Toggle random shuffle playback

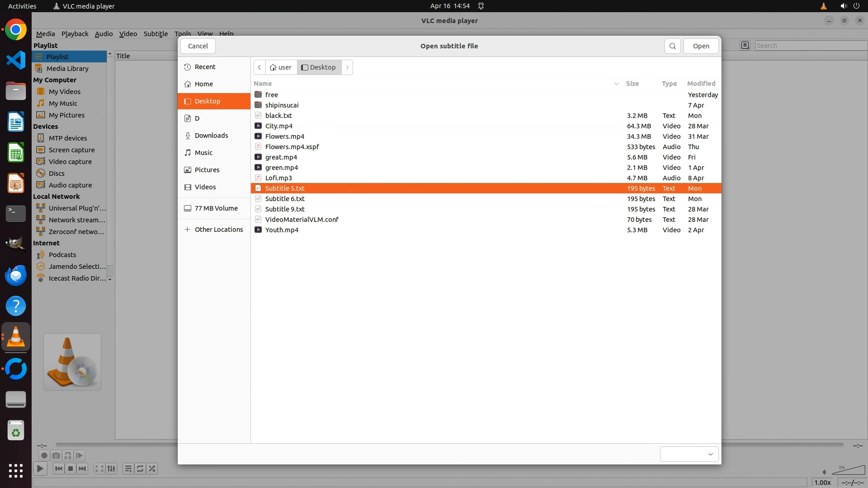[x=152, y=469]
